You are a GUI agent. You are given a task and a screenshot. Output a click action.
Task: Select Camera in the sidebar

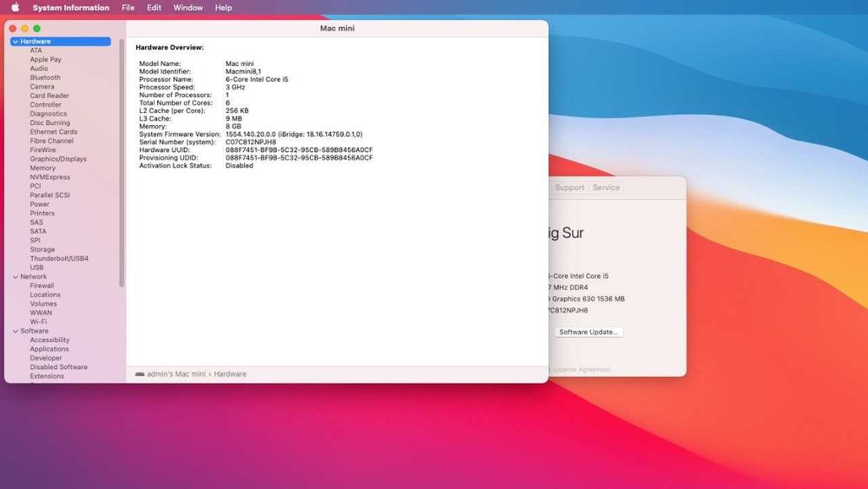(42, 86)
